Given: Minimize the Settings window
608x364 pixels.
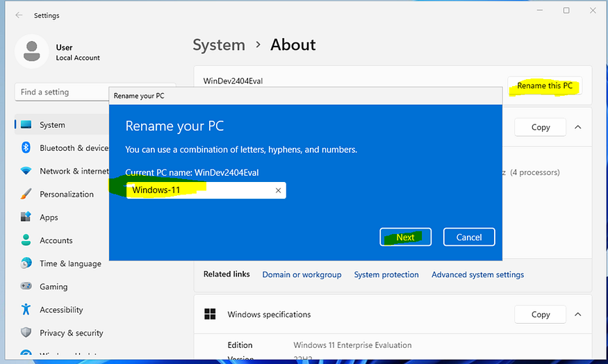Looking at the screenshot, I should tap(539, 10).
